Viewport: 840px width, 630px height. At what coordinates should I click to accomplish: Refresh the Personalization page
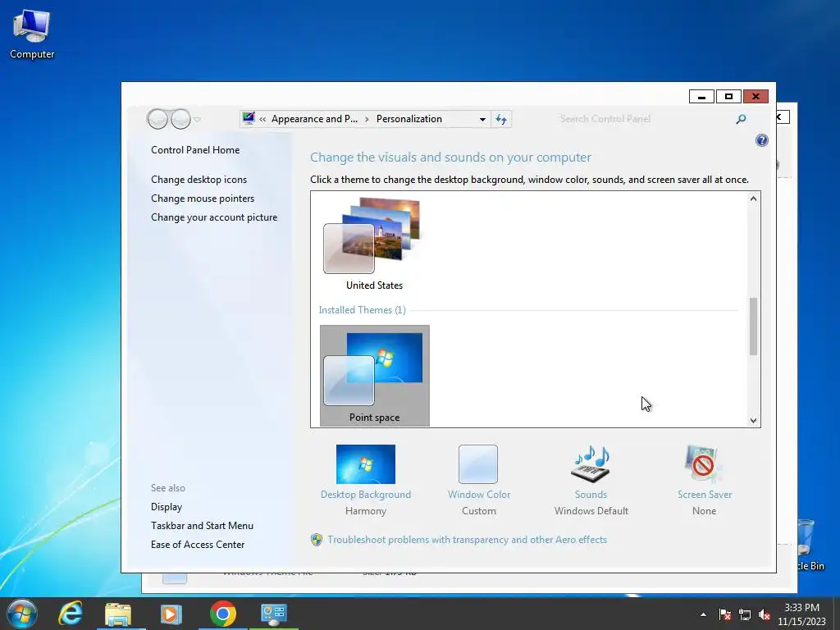501,119
